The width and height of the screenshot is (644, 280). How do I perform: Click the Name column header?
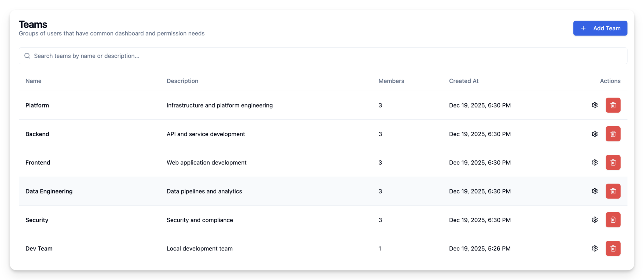click(34, 81)
